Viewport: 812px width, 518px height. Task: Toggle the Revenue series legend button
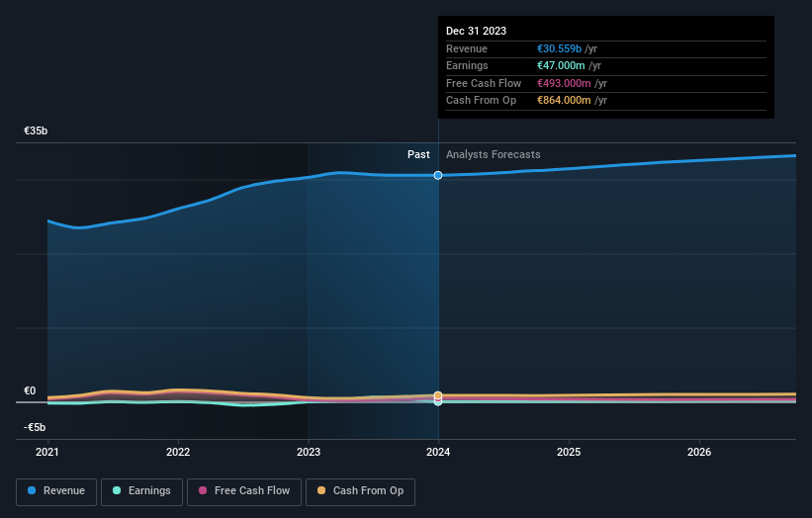(x=56, y=491)
